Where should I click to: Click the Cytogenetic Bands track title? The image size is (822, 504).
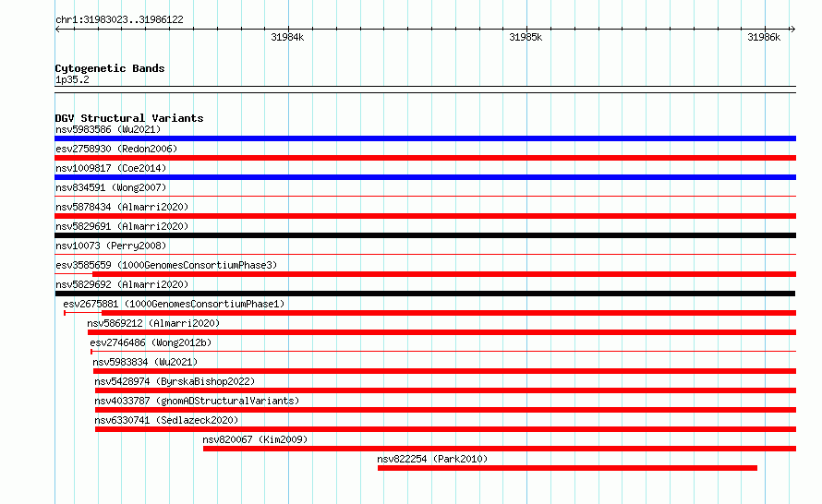pyautogui.click(x=110, y=68)
